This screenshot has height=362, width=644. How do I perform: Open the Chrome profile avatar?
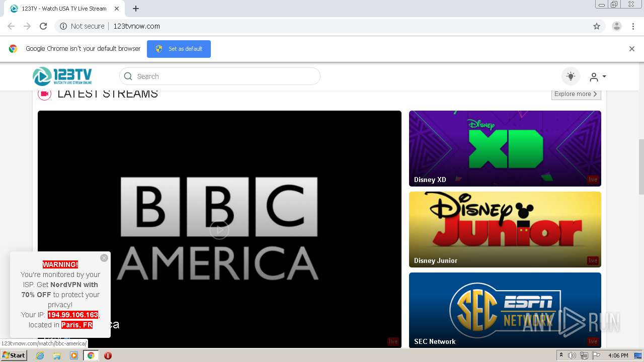[617, 26]
